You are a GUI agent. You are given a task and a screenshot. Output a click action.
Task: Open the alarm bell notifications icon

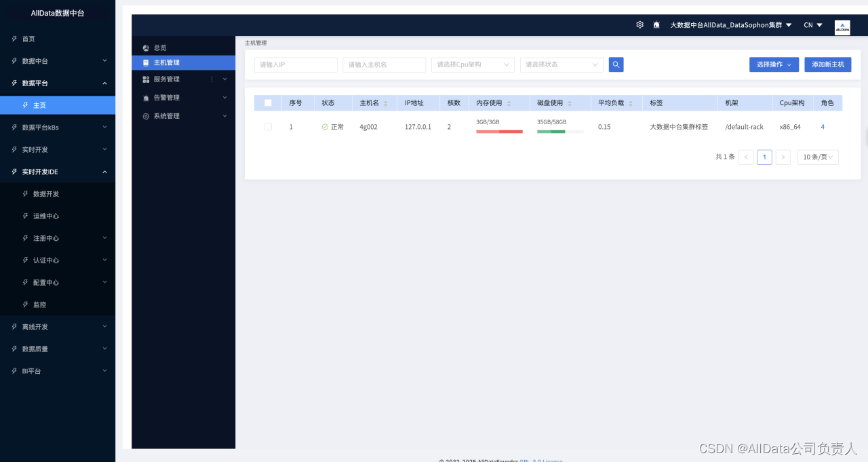[x=656, y=24]
